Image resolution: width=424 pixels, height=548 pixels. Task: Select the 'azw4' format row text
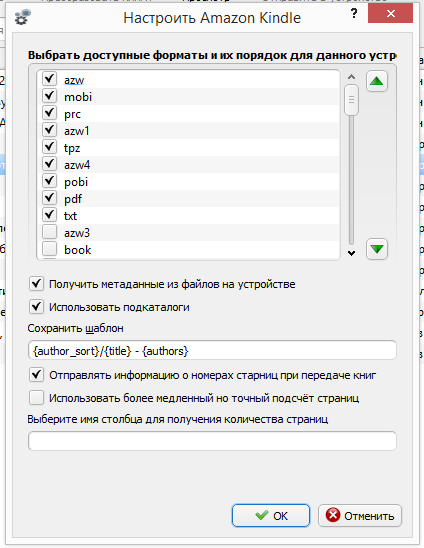[77, 165]
